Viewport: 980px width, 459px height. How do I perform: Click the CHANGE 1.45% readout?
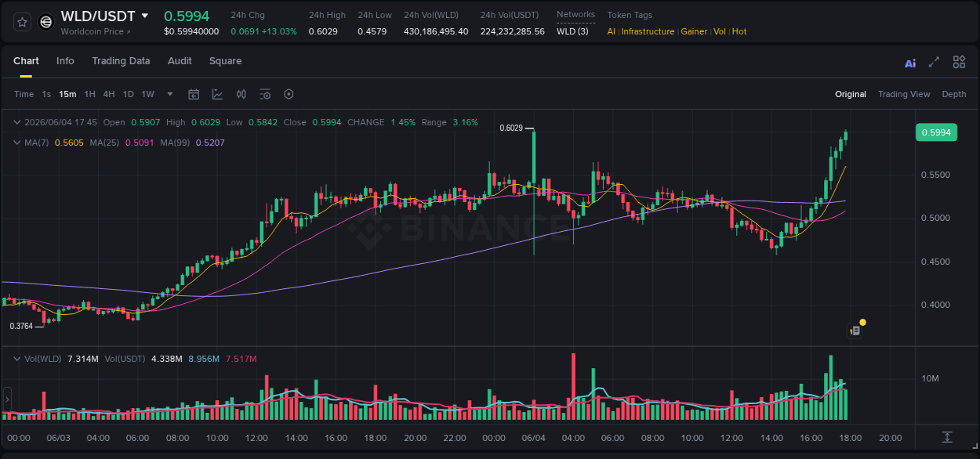pos(381,122)
